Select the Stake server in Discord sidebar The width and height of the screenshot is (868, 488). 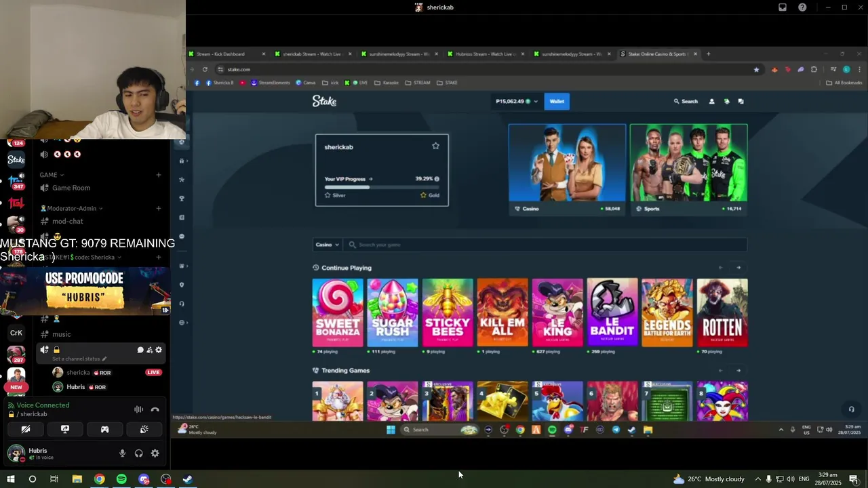(16, 160)
